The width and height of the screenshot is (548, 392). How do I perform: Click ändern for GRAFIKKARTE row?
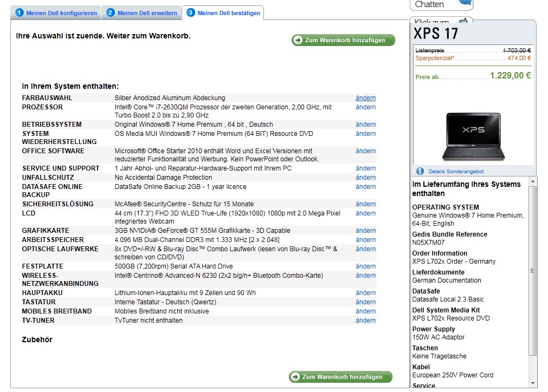[365, 231]
